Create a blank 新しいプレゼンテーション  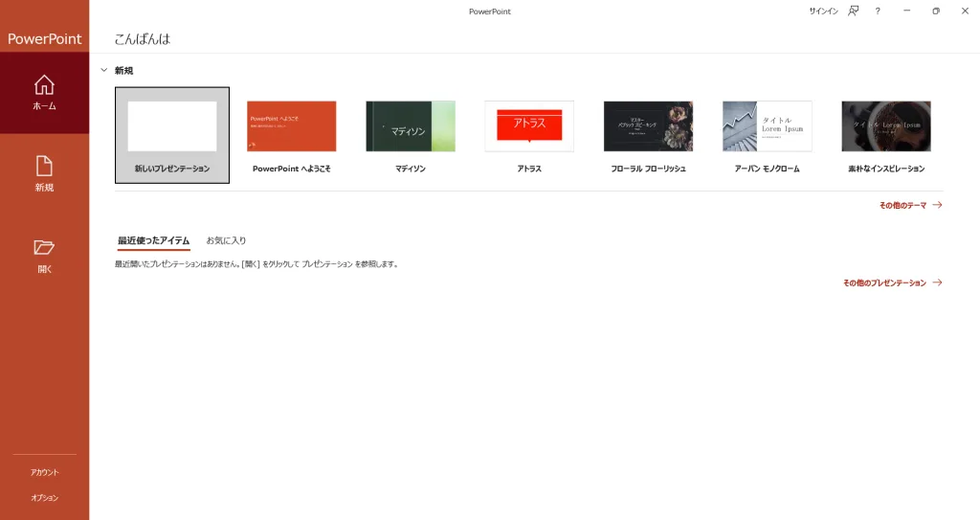click(172, 127)
